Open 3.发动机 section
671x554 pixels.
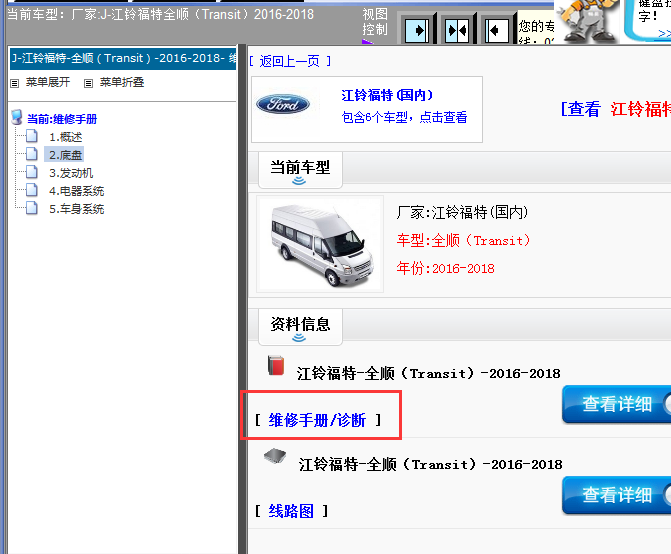71,173
